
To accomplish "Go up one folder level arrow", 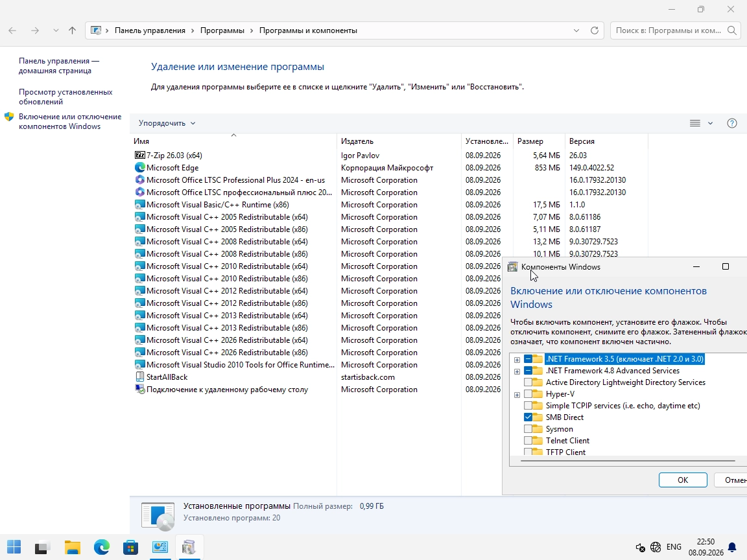I will tap(72, 30).
